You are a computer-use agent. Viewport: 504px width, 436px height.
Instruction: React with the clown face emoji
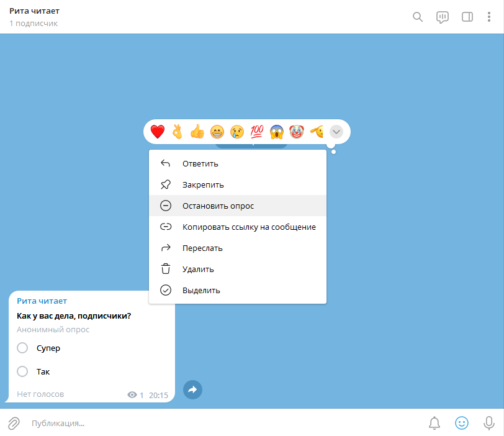click(297, 132)
